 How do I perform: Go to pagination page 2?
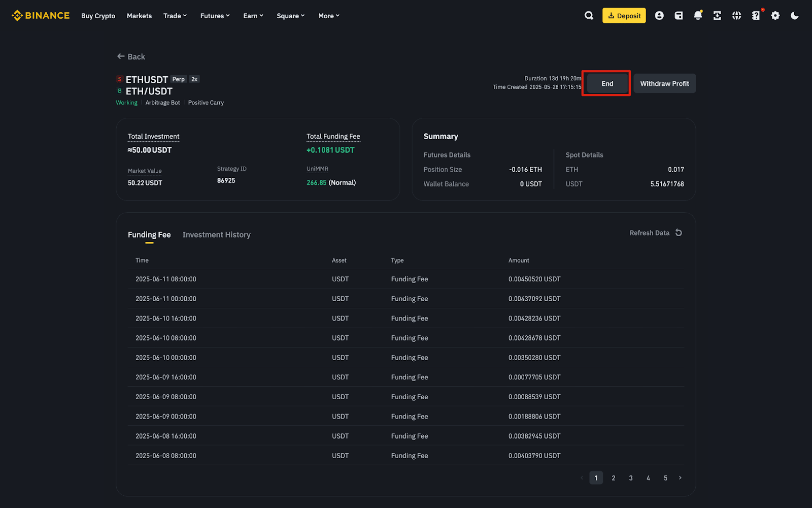click(x=614, y=478)
